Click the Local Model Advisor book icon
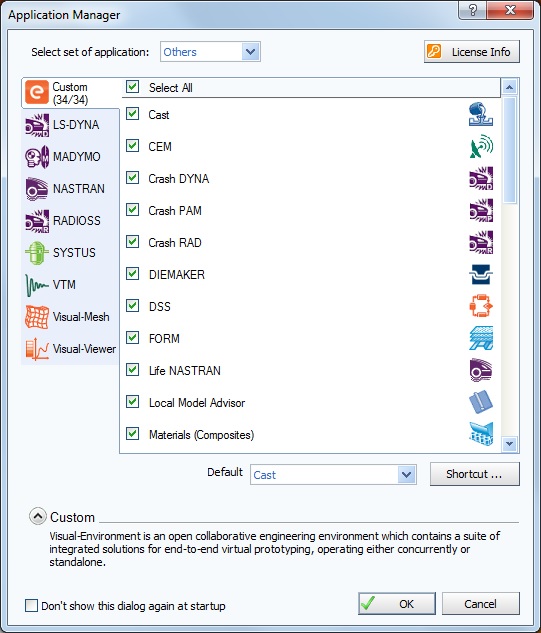This screenshot has height=633, width=541. click(x=481, y=402)
